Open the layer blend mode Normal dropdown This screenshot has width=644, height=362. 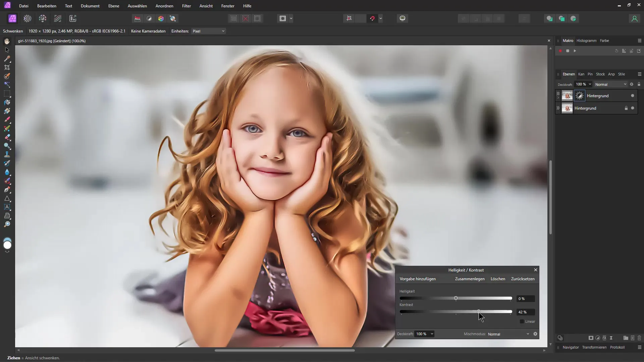pos(610,84)
